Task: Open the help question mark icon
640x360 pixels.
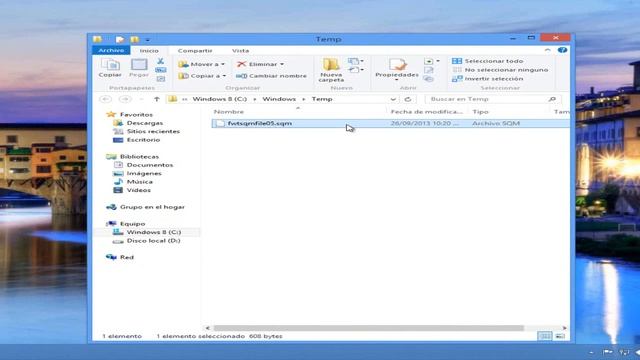Action: click(x=562, y=50)
